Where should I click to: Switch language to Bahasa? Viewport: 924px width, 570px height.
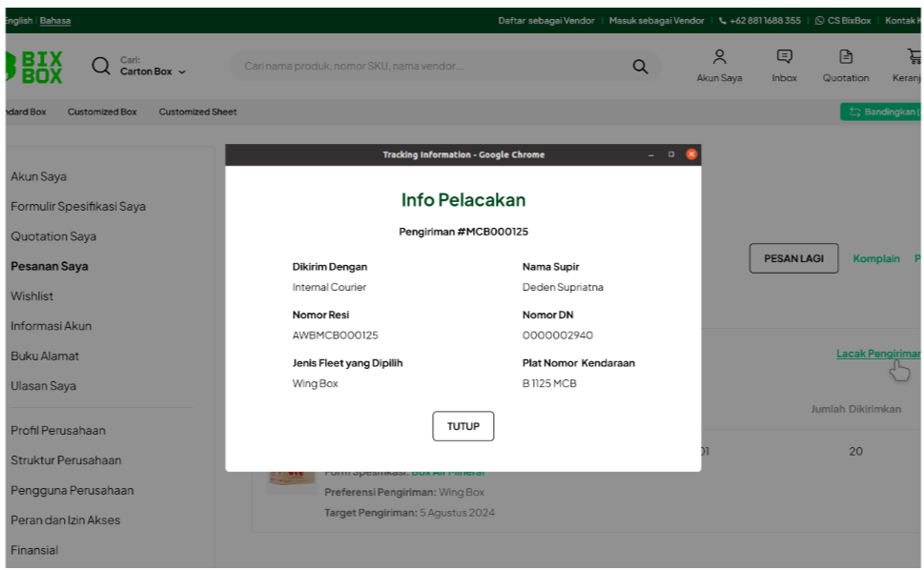[x=55, y=21]
